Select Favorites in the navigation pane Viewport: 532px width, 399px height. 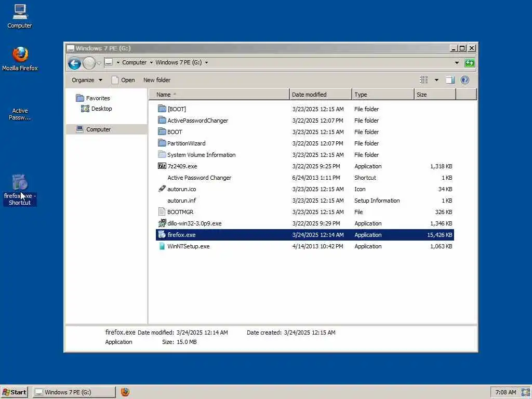[93, 98]
